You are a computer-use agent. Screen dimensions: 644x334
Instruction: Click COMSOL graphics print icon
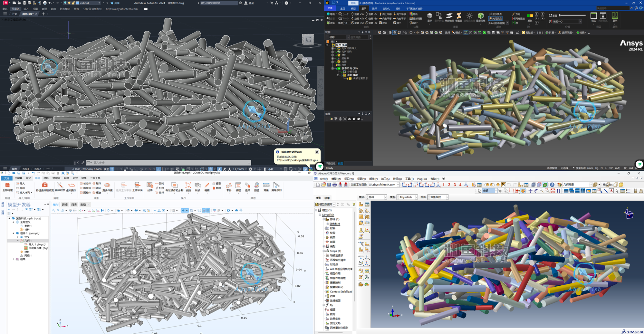pyautogui.click(x=241, y=210)
